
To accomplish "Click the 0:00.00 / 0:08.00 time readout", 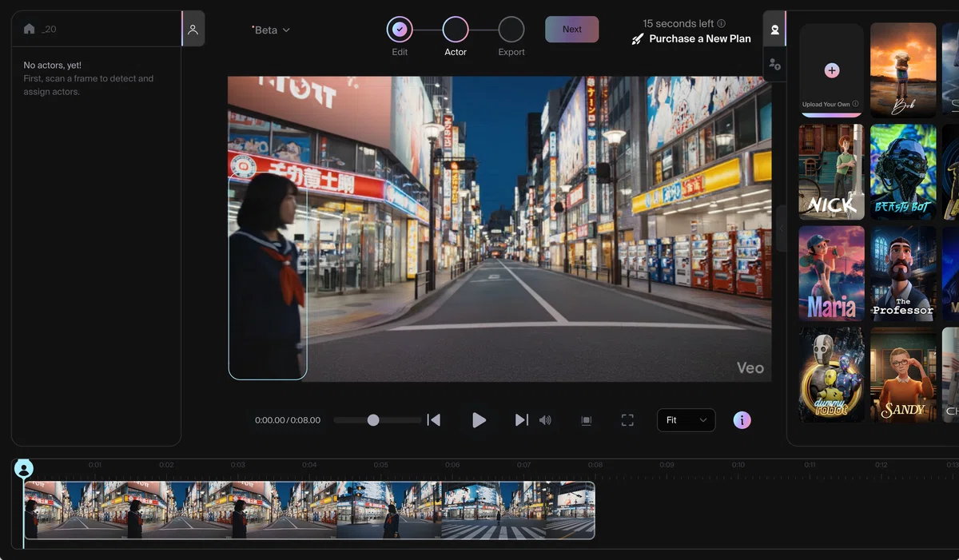I will 288,420.
